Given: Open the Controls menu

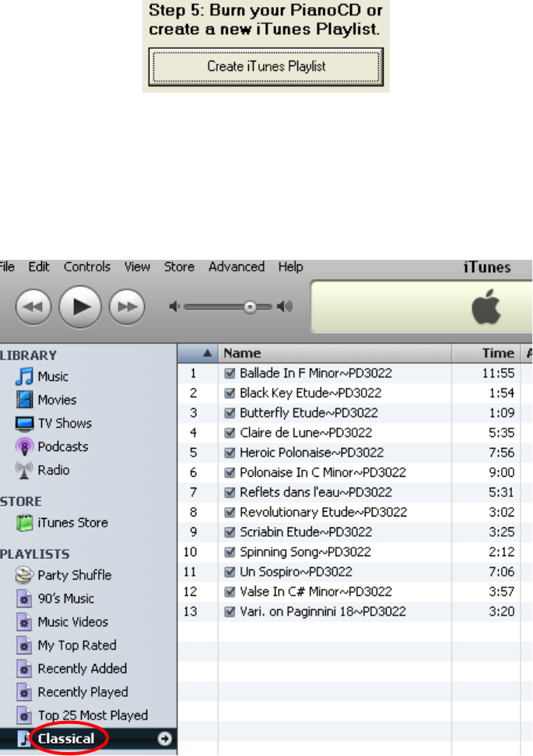Looking at the screenshot, I should click(x=87, y=267).
